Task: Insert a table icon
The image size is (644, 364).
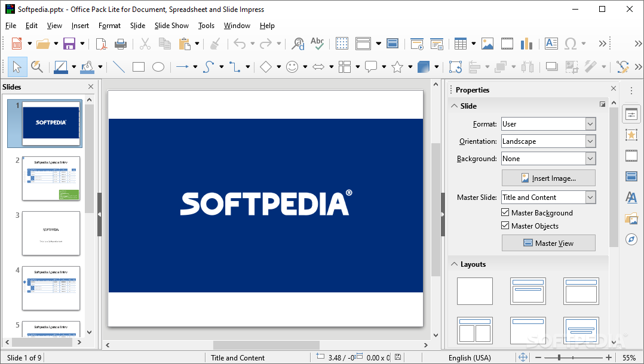Action: coord(461,44)
